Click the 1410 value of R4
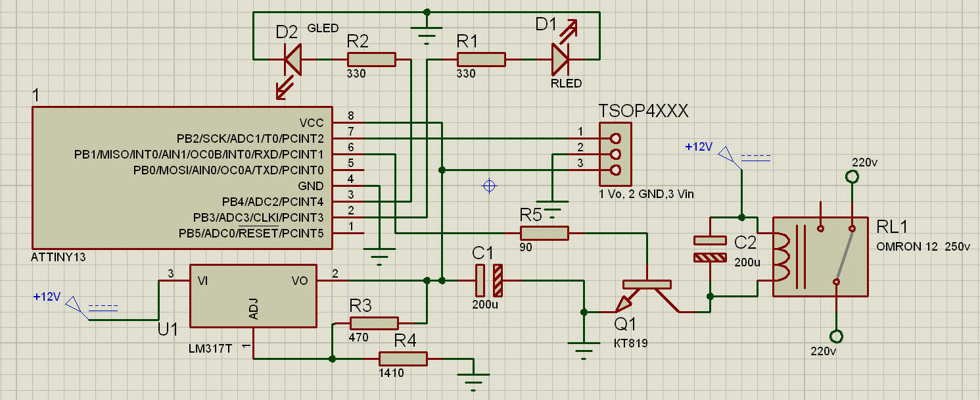This screenshot has height=400, width=980. point(391,373)
